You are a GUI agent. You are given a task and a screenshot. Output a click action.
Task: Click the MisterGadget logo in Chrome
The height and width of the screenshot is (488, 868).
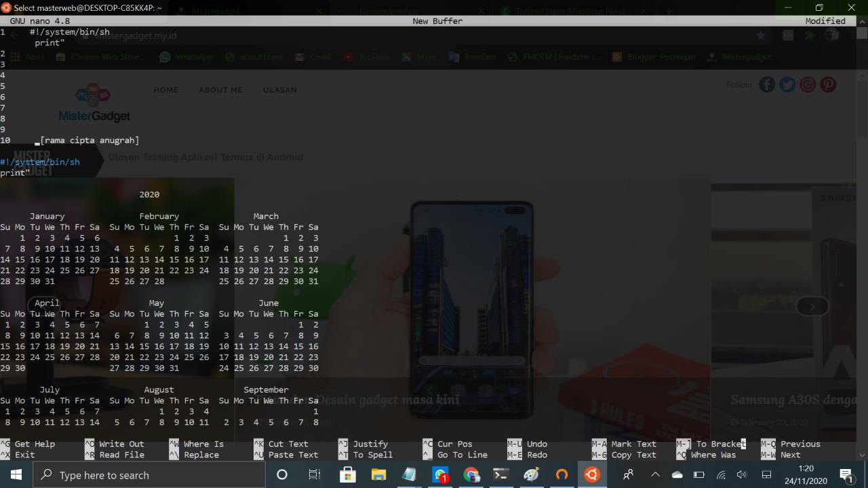coord(94,103)
